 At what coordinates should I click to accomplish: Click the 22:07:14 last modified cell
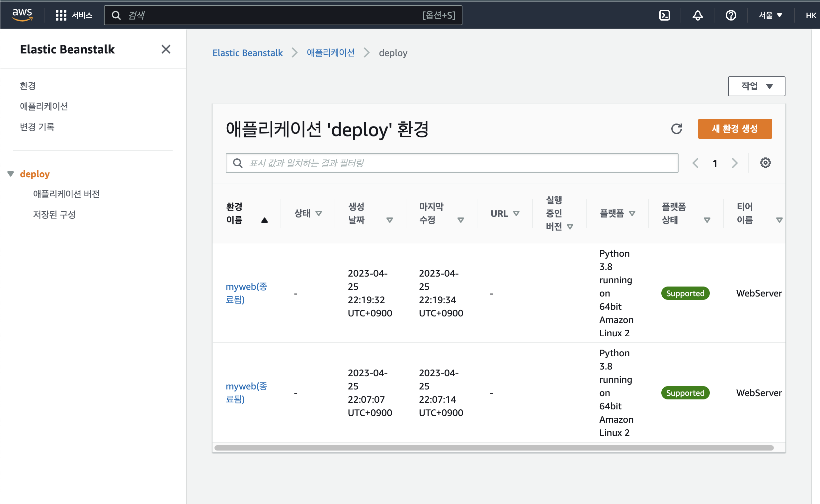441,393
